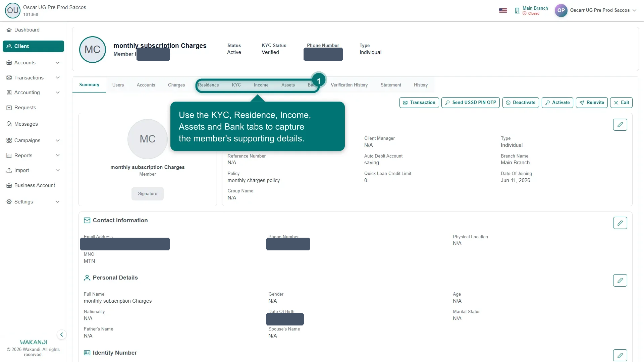This screenshot has width=644, height=362.
Task: Click the Main Branch building icon
Action: coord(517,10)
